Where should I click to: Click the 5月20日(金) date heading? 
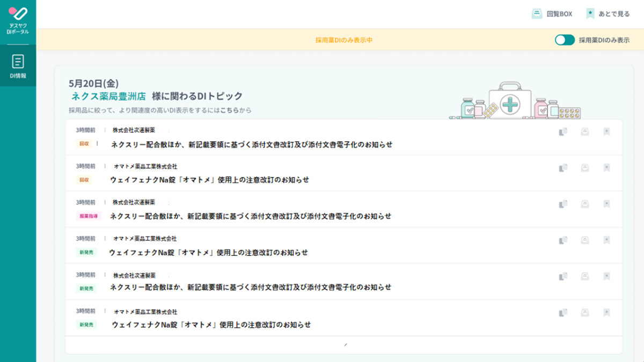pyautogui.click(x=94, y=83)
